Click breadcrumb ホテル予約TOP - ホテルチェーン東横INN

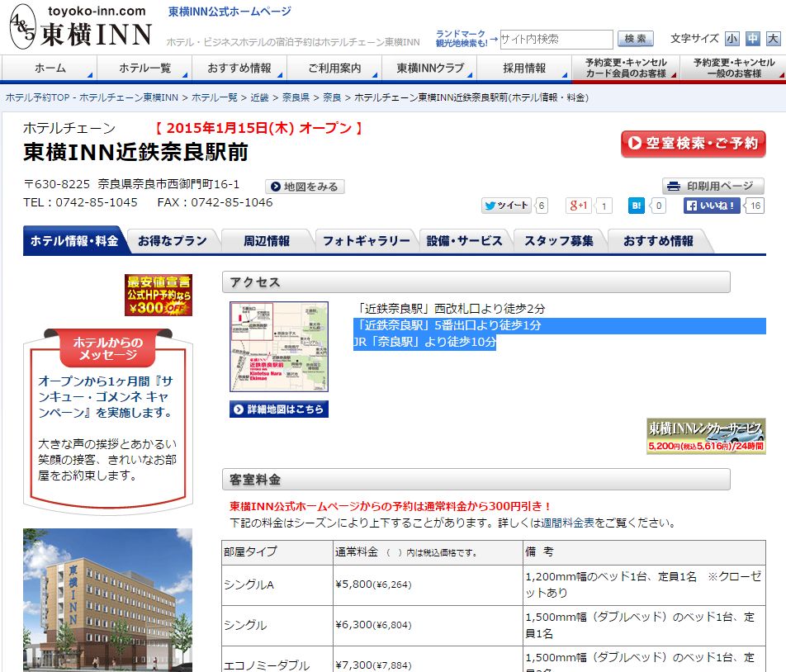[x=92, y=97]
